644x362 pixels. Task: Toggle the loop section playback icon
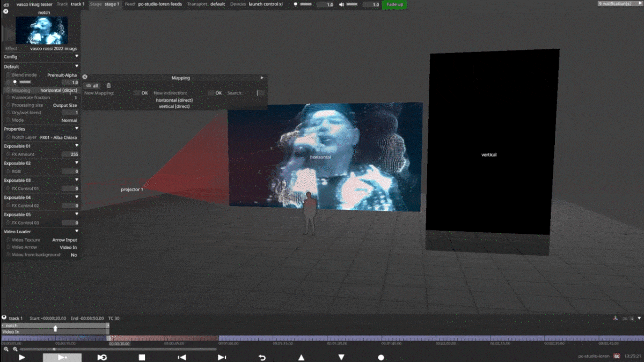point(102,357)
